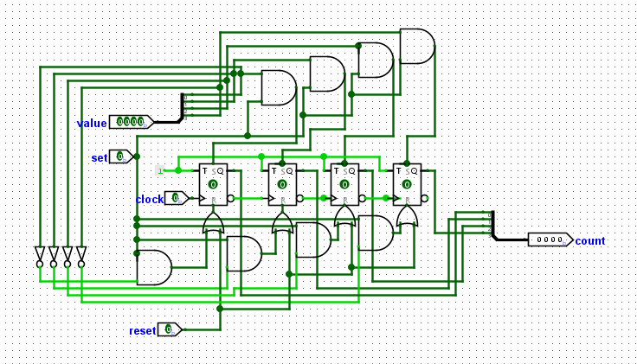Viewport: 637px width, 364px height.
Task: Select the AND gate between third and fourth OR gates
Action: pyautogui.click(x=376, y=233)
